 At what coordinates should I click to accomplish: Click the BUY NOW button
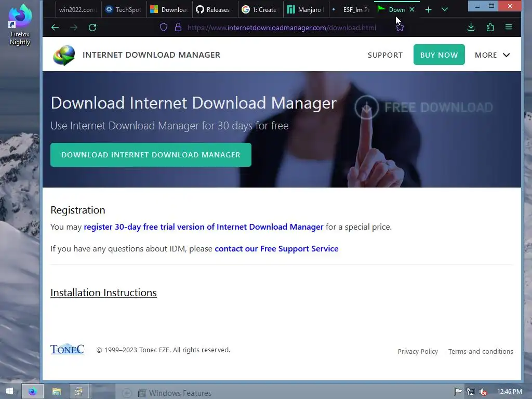(438, 55)
